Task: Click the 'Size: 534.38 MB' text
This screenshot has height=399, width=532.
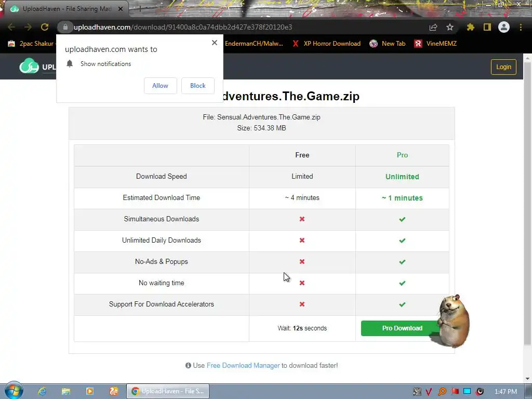Action: (x=261, y=128)
